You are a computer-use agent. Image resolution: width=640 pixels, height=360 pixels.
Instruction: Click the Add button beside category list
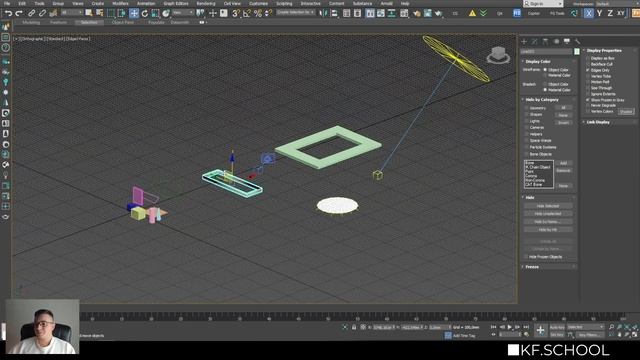563,163
